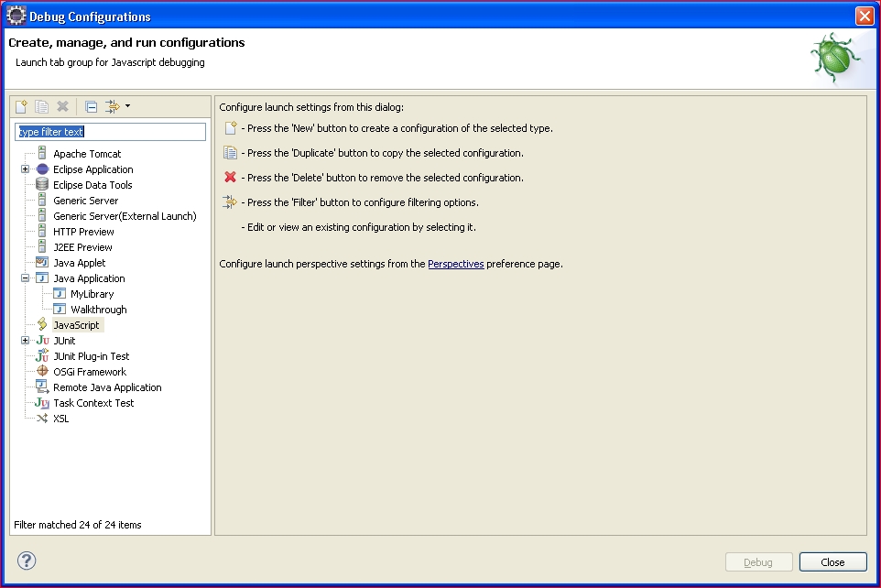
Task: Click the Task Context Test icon
Action: (x=42, y=402)
